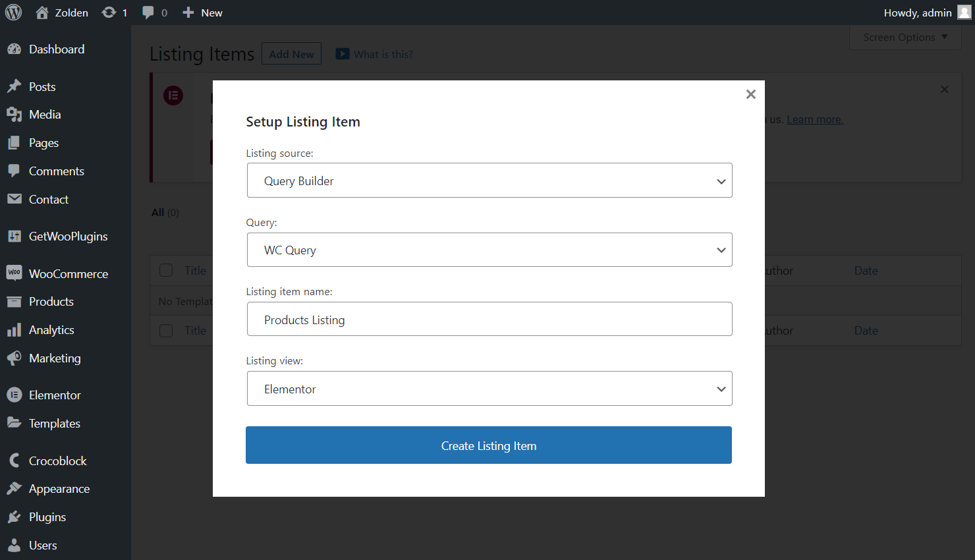Open the pending updates icon
Screen dimensions: 975x560
[109, 13]
